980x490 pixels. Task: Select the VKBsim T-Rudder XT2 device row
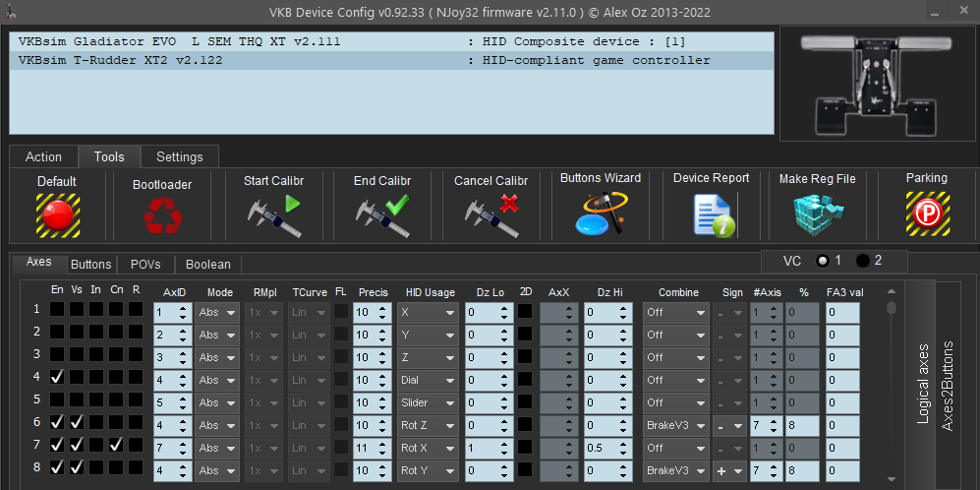(391, 61)
